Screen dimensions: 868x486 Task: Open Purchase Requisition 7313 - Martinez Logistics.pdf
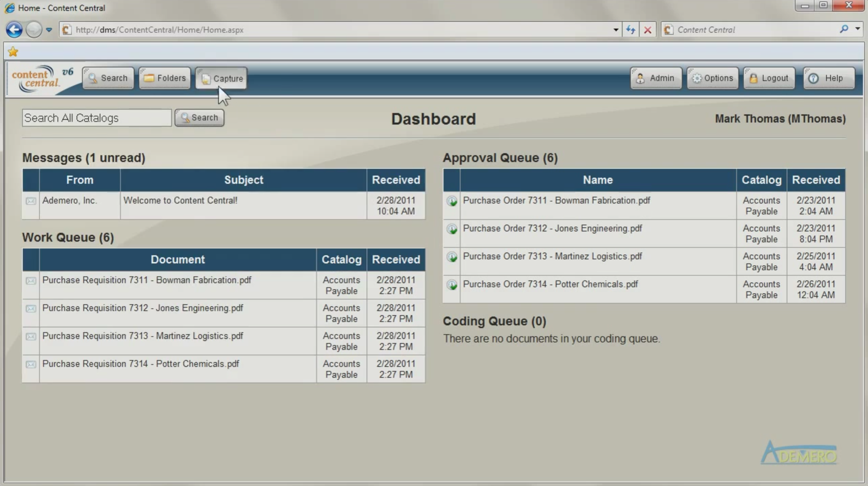143,336
